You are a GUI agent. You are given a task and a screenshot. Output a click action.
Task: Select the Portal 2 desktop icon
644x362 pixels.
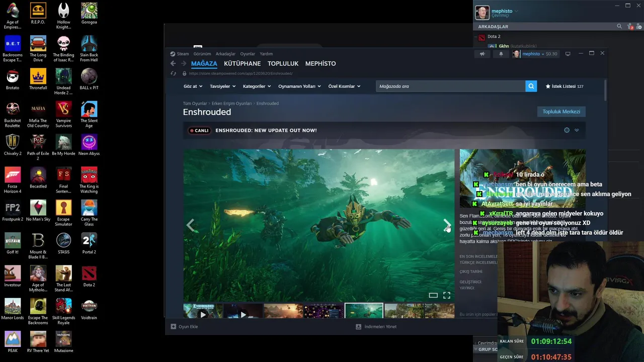[89, 243]
